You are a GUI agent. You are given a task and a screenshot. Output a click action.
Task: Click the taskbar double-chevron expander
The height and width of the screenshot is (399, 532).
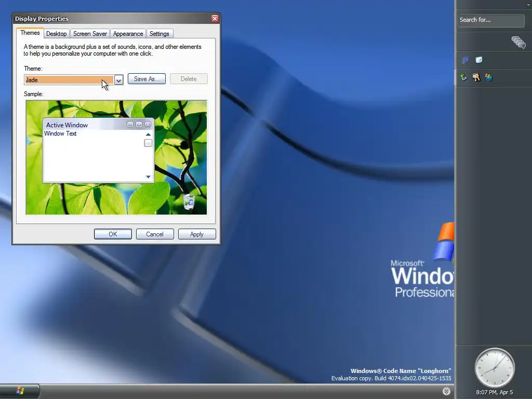point(446,391)
